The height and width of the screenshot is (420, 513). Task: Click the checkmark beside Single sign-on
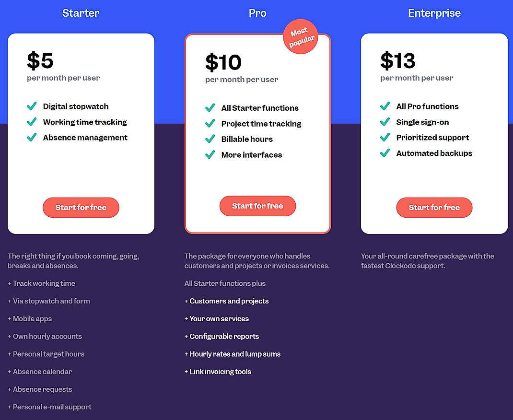(385, 122)
